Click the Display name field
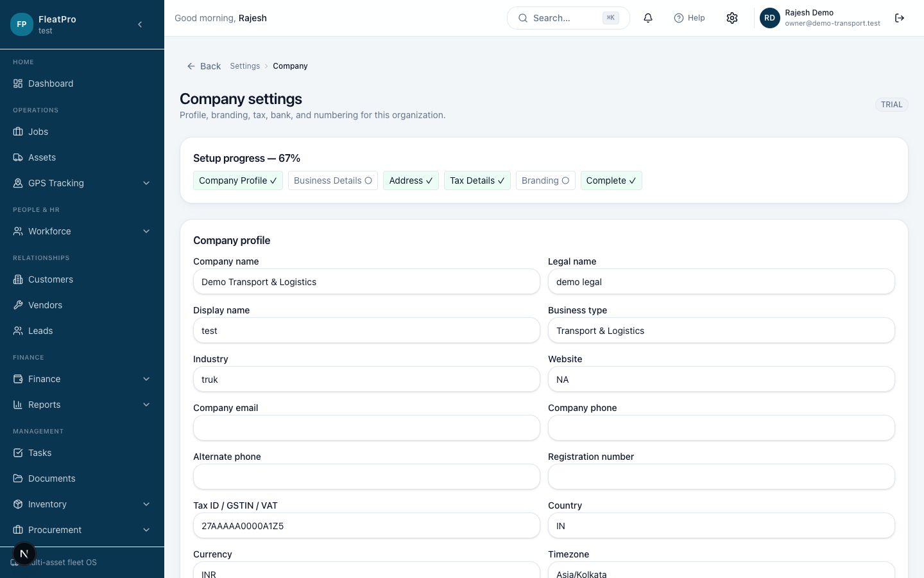 [x=366, y=331]
